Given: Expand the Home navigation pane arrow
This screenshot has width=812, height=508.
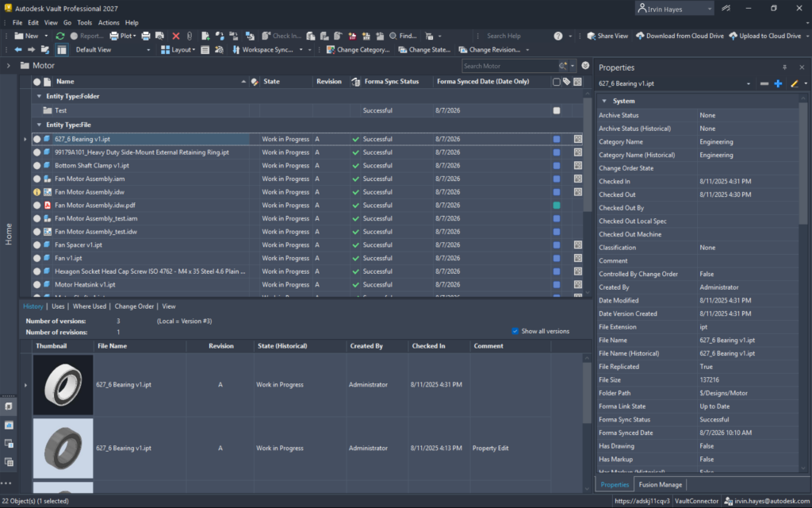Looking at the screenshot, I should click(x=8, y=66).
